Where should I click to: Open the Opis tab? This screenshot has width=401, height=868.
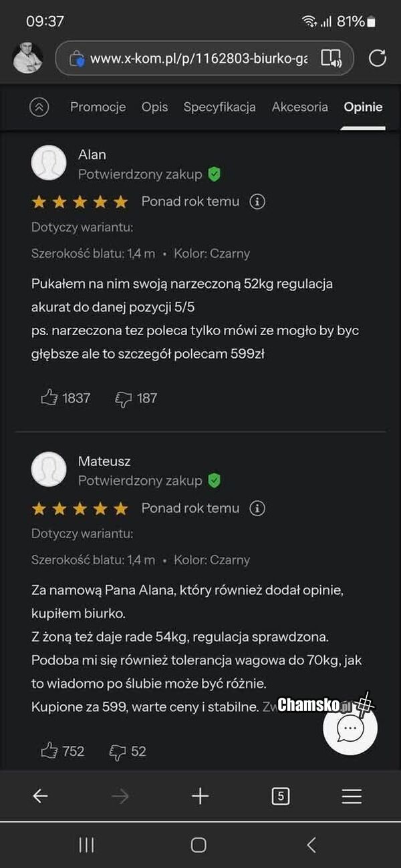tap(154, 107)
